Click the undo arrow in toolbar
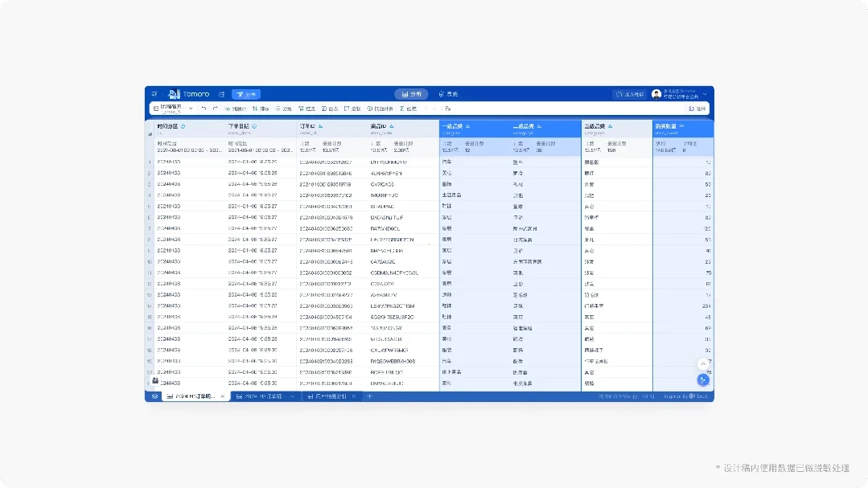 point(204,109)
